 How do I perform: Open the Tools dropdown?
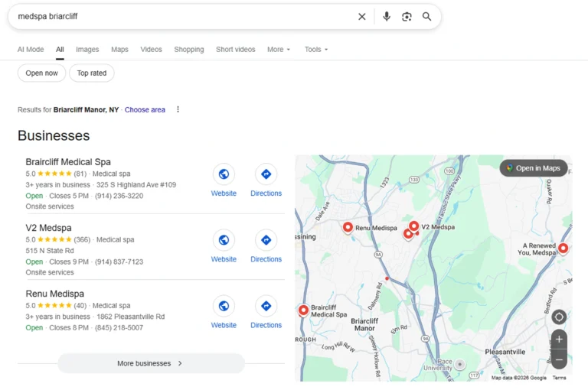point(316,50)
